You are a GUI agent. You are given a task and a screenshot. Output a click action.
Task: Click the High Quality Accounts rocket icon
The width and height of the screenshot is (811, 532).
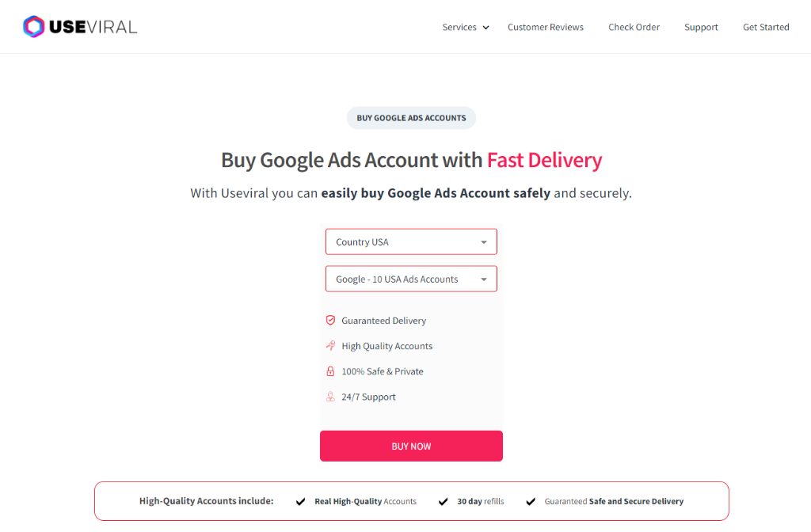pyautogui.click(x=330, y=345)
